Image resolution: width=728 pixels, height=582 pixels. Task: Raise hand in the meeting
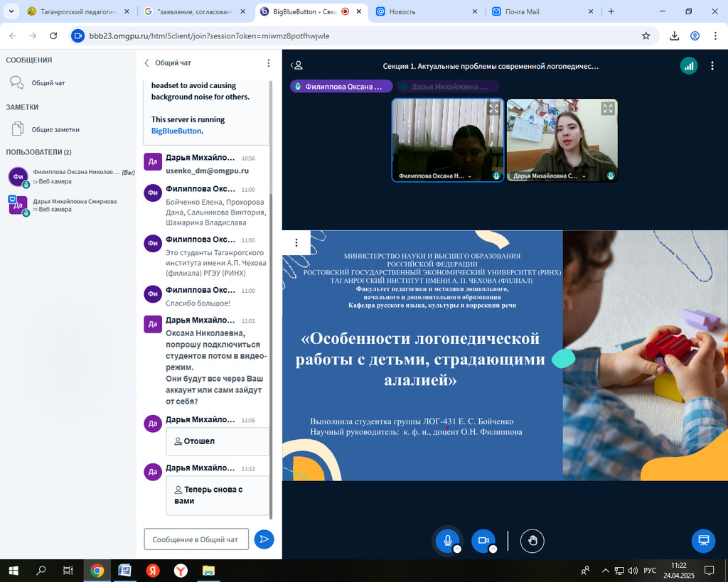coord(532,541)
